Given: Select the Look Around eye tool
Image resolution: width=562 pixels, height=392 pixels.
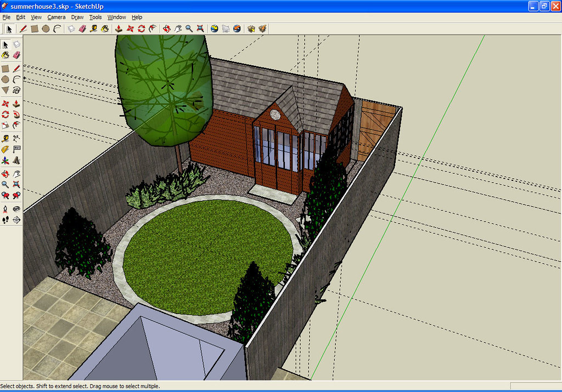Looking at the screenshot, I should pos(16,209).
